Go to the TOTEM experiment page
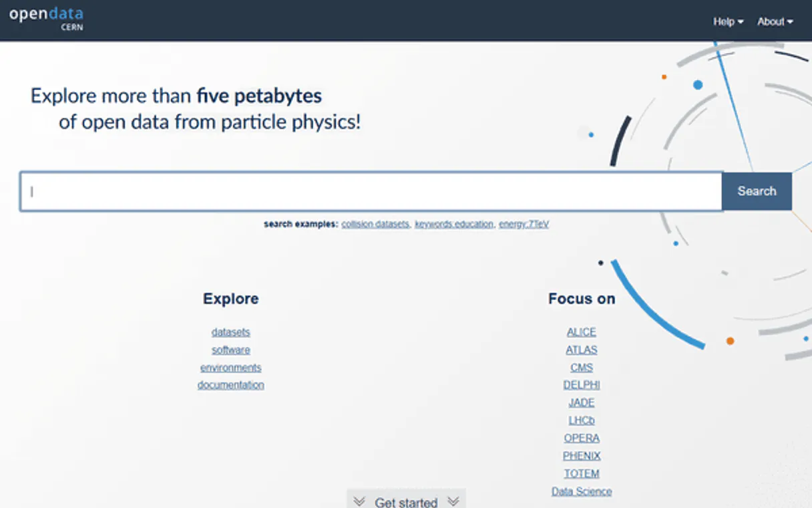The image size is (812, 508). [582, 473]
